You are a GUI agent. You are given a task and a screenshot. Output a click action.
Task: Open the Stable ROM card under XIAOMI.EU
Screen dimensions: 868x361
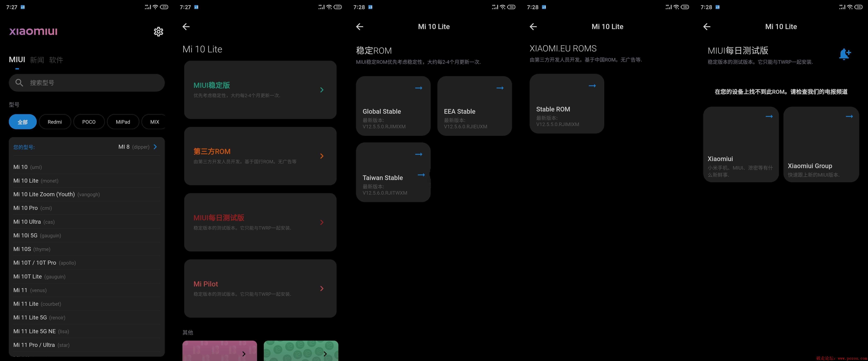coord(567,104)
